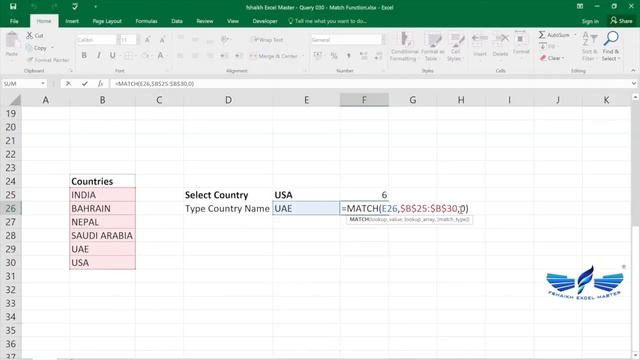The width and height of the screenshot is (640, 360).
Task: Open the Clear eraser menu
Action: click(551, 58)
